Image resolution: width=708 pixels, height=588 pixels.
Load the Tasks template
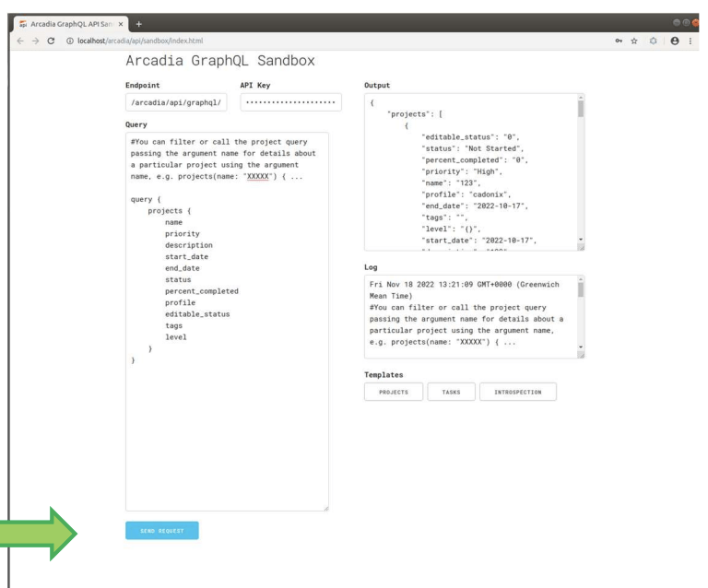click(x=451, y=391)
